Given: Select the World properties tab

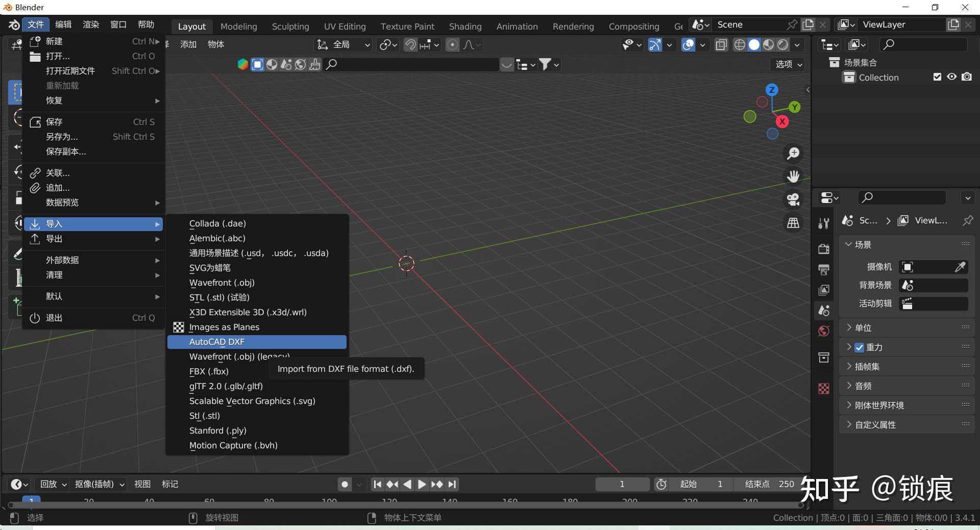Looking at the screenshot, I should pos(824,331).
